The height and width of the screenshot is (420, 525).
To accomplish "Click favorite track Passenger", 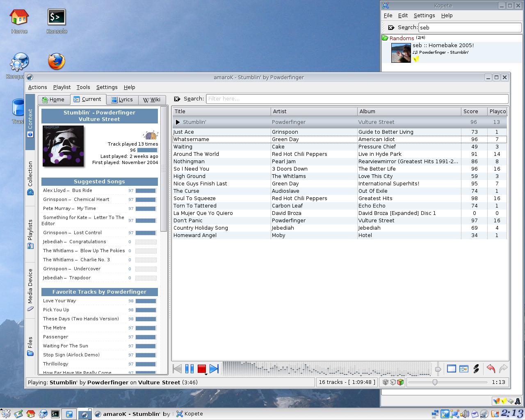I will point(55,337).
